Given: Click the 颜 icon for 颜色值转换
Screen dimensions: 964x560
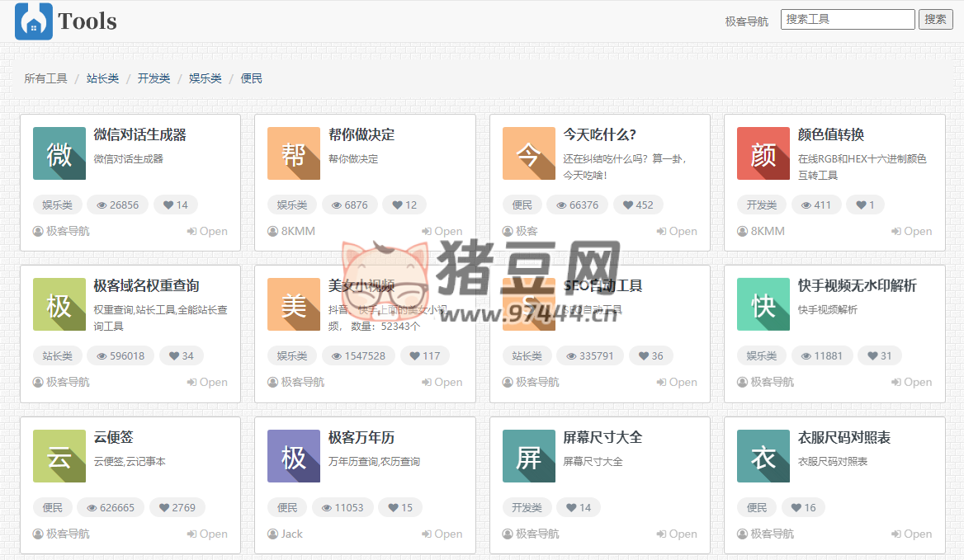Looking at the screenshot, I should click(763, 153).
